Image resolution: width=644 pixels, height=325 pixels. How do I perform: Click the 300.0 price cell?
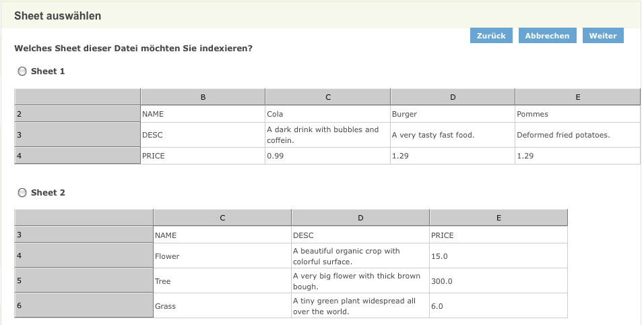(498, 281)
